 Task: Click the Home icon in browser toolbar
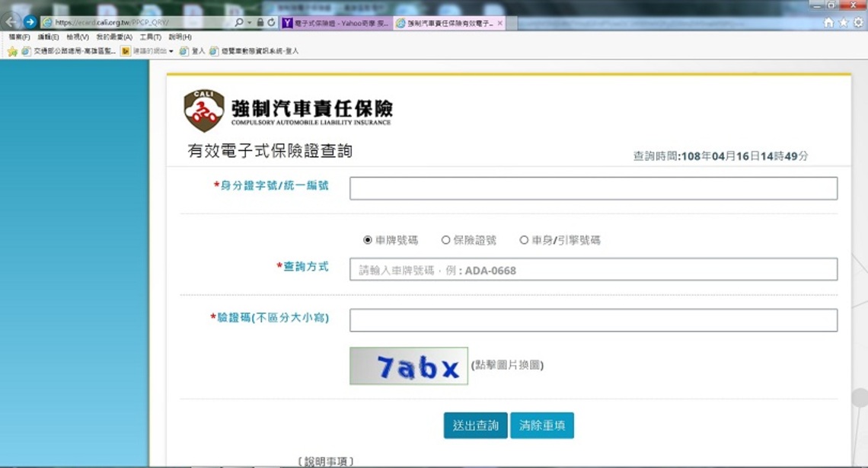(x=828, y=22)
